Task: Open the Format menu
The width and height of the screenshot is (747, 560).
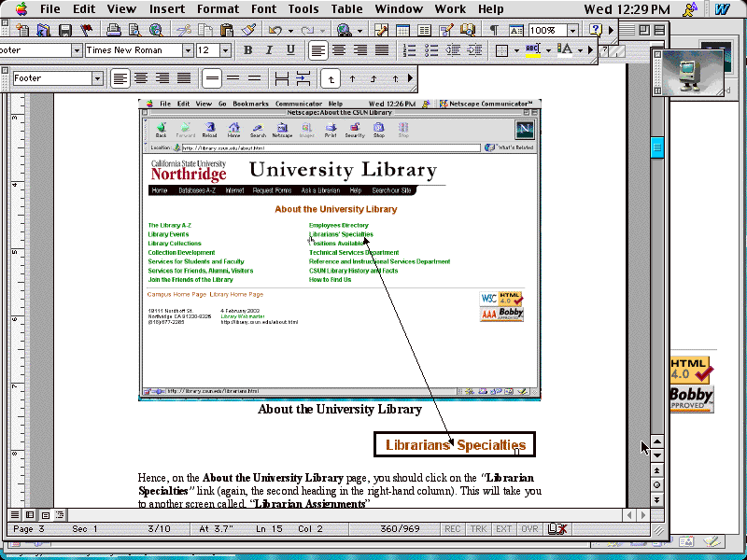Action: click(218, 9)
